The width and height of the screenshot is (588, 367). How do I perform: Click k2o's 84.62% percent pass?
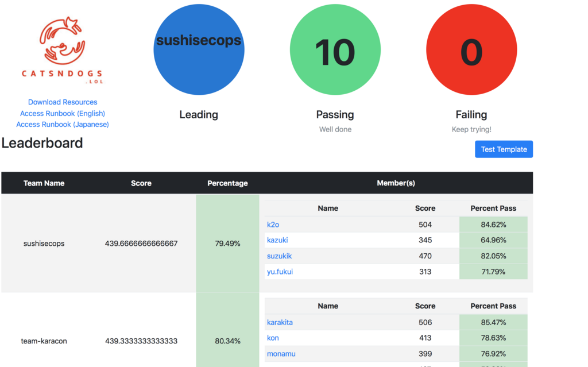click(x=493, y=225)
